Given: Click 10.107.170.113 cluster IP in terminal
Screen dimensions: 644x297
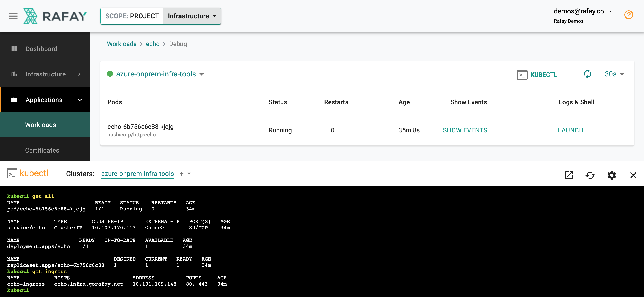Looking at the screenshot, I should tap(114, 228).
